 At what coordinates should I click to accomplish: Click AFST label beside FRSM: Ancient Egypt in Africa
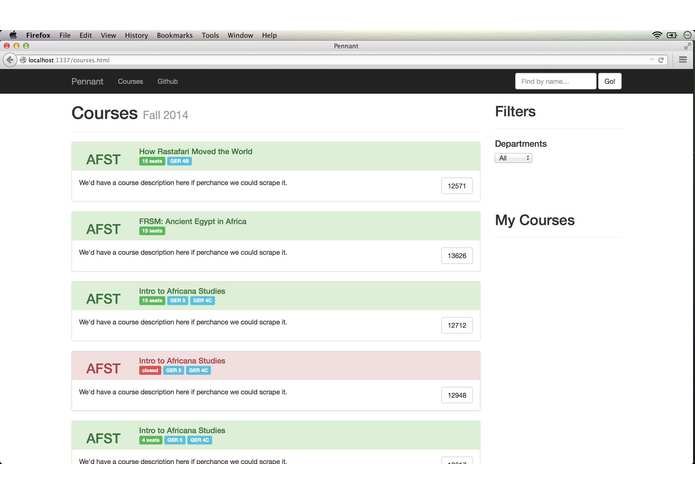tap(103, 229)
